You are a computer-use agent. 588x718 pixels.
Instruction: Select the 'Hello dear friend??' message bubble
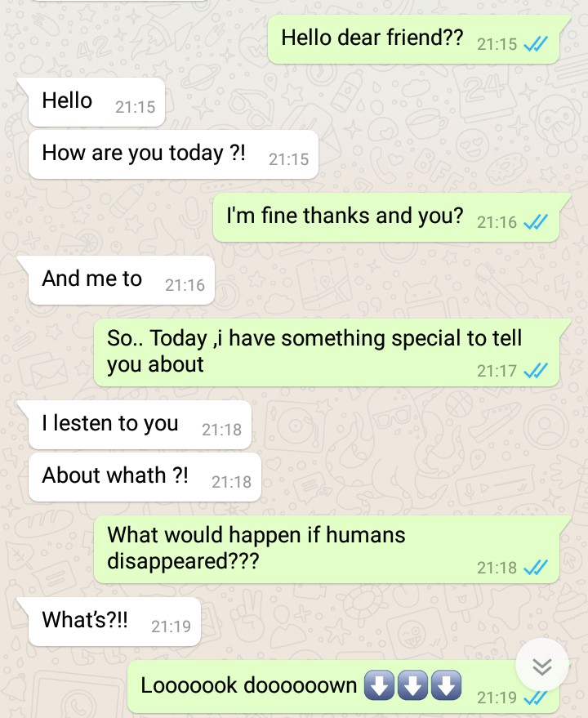coord(414,39)
